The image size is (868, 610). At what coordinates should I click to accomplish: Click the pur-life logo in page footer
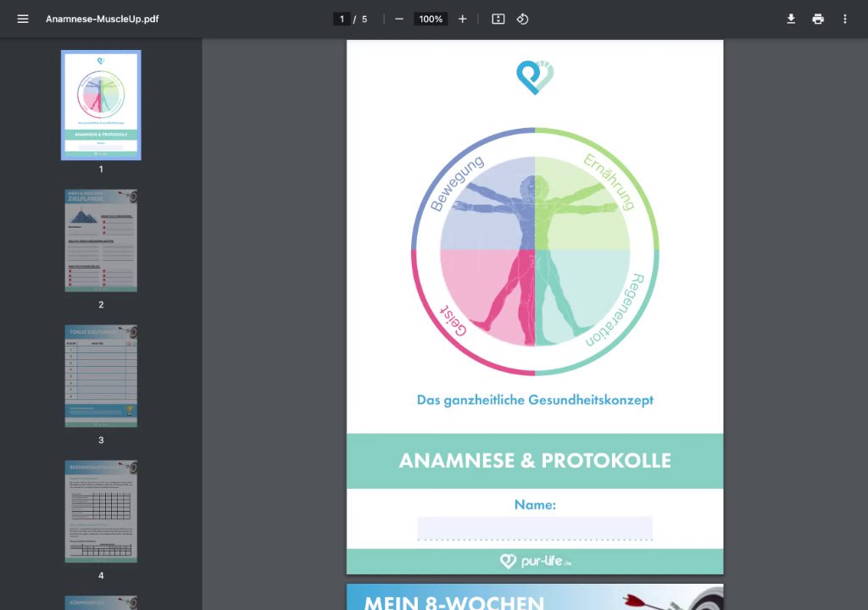click(x=535, y=562)
